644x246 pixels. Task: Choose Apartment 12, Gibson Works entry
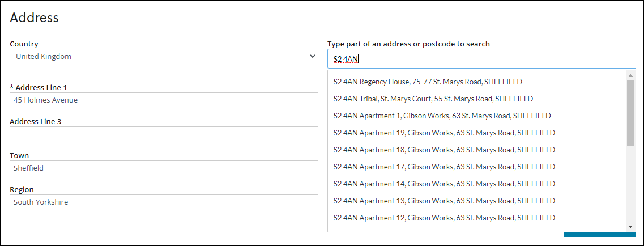point(444,218)
